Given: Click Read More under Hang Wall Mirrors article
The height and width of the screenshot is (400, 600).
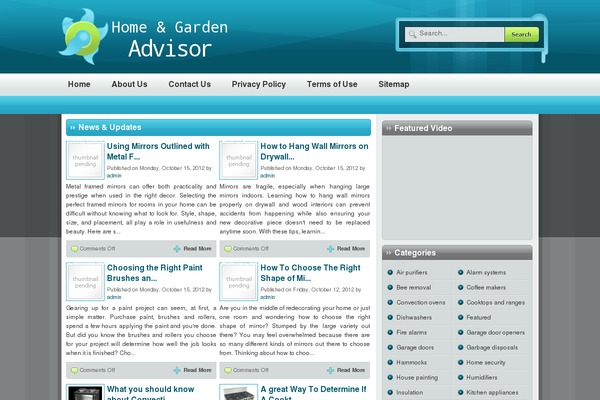Looking at the screenshot, I should coord(351,249).
